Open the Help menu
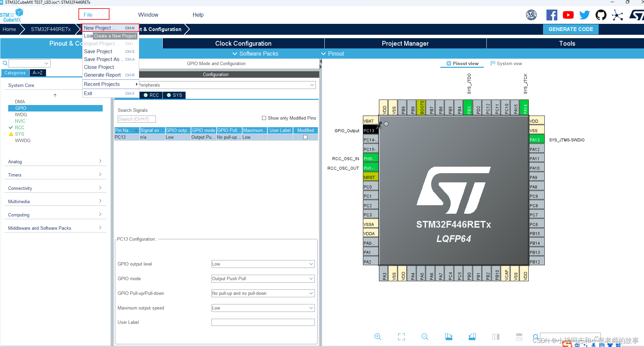644x347 pixels. click(198, 15)
